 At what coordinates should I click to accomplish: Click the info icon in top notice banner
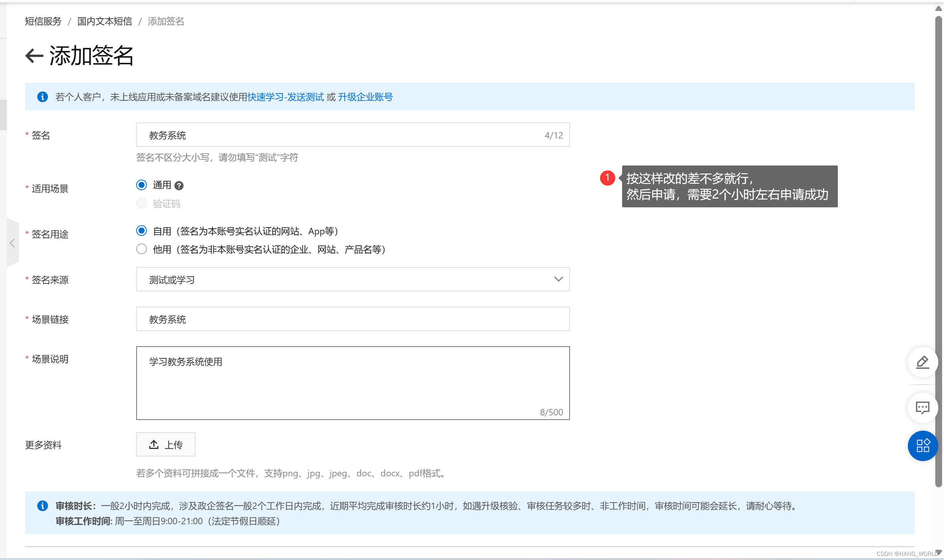coord(43,97)
